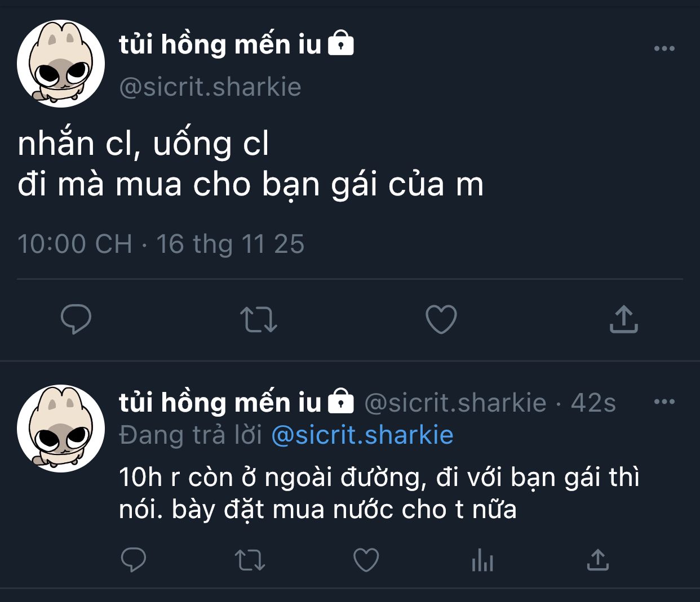Open profile picture on the main tweet
700x602 pixels.
pyautogui.click(x=61, y=63)
